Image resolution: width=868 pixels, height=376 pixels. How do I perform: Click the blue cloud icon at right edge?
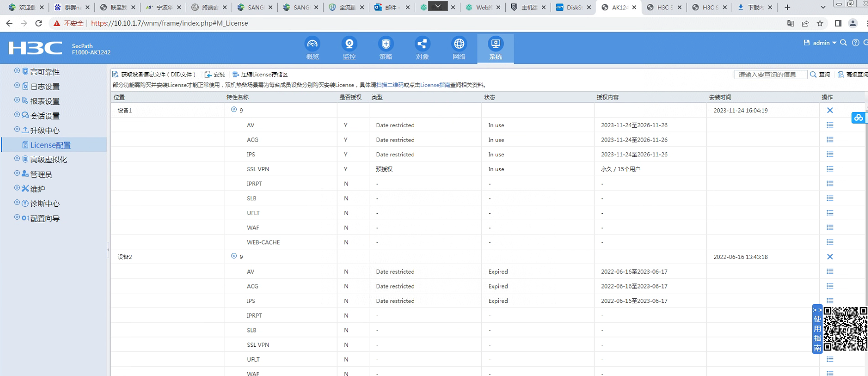pyautogui.click(x=859, y=118)
